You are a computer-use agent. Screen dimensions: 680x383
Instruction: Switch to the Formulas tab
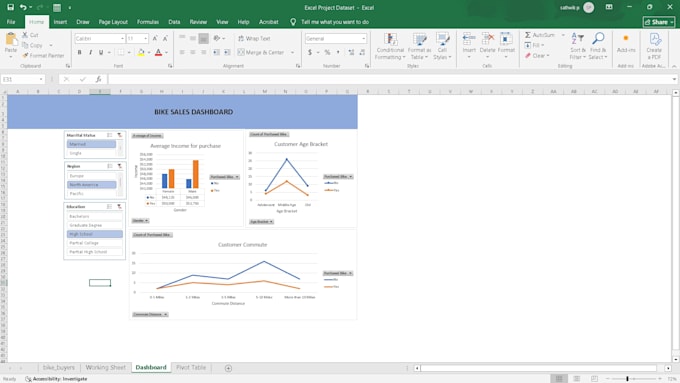(x=147, y=22)
